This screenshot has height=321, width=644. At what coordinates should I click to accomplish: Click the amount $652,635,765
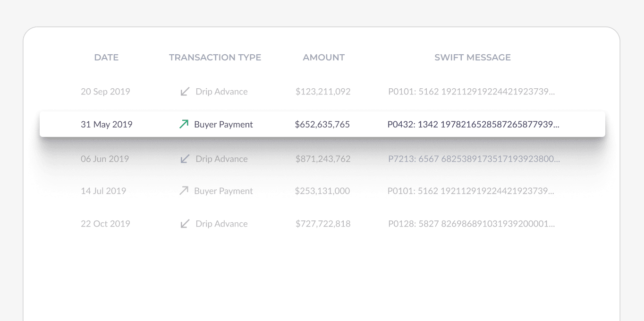click(x=322, y=125)
